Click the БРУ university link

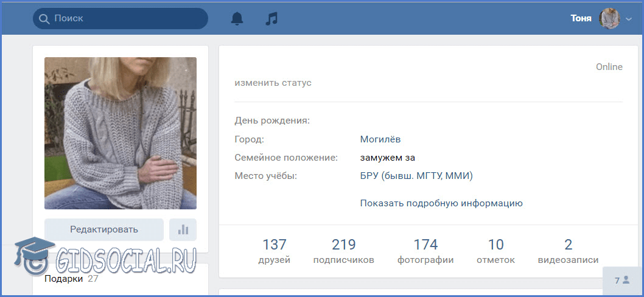pyautogui.click(x=416, y=176)
